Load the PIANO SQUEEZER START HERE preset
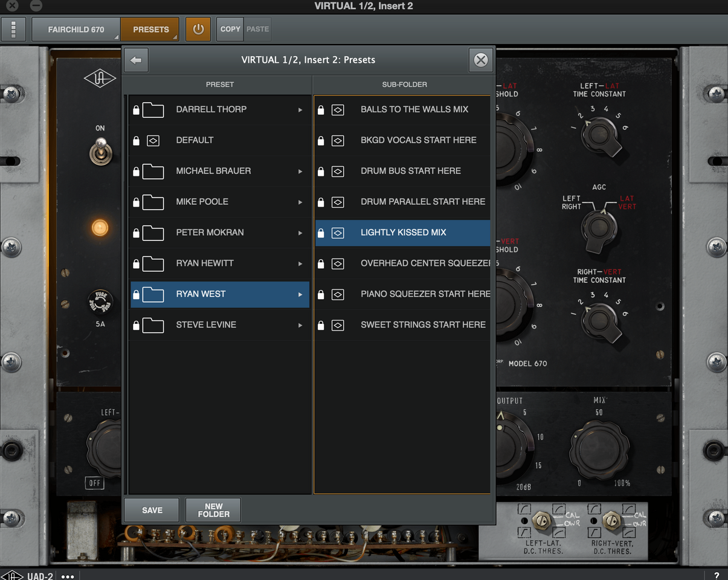Viewport: 728px width, 580px height. [402, 294]
